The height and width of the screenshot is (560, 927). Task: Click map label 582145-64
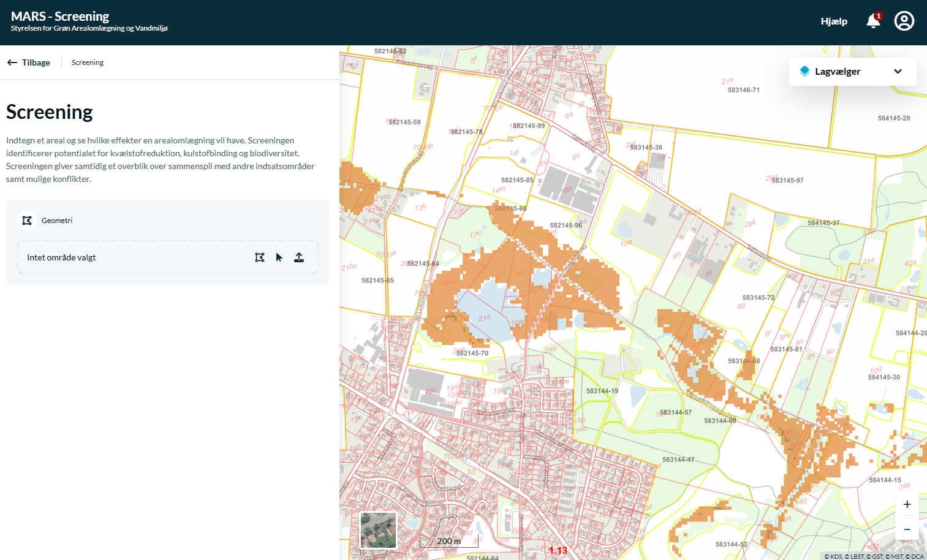tap(423, 264)
